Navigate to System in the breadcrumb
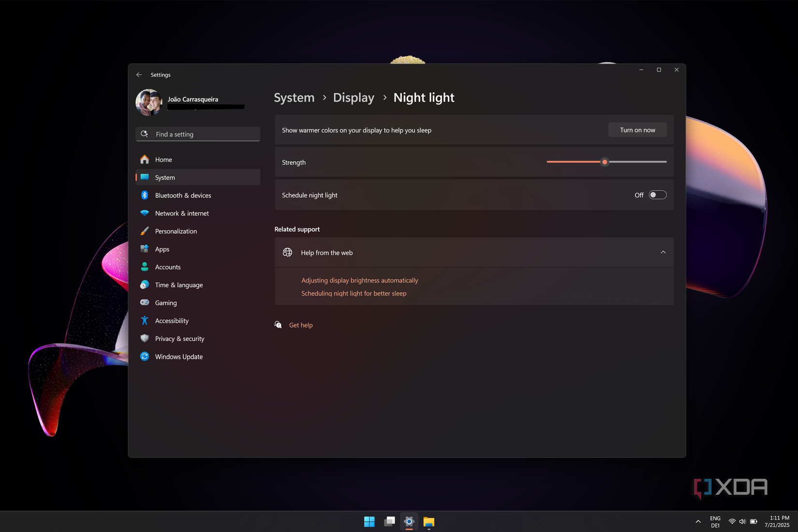Image resolution: width=798 pixels, height=532 pixels. pyautogui.click(x=294, y=98)
